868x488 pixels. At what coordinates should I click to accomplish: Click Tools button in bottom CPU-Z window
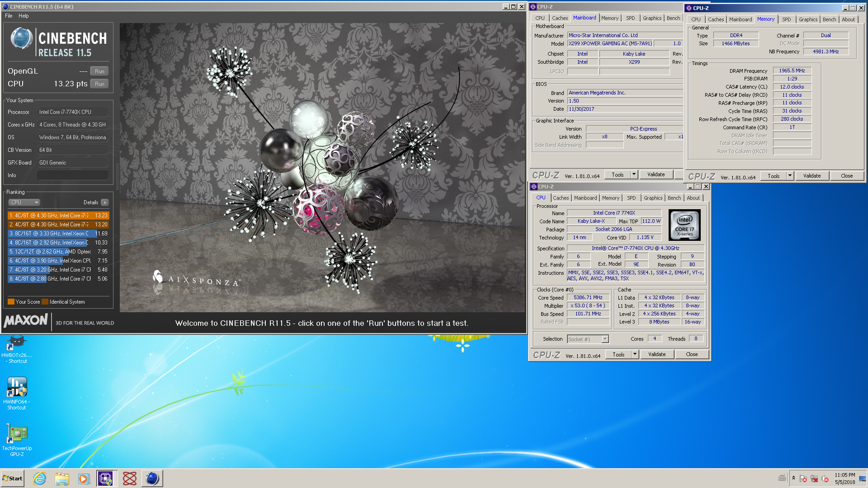tap(618, 355)
